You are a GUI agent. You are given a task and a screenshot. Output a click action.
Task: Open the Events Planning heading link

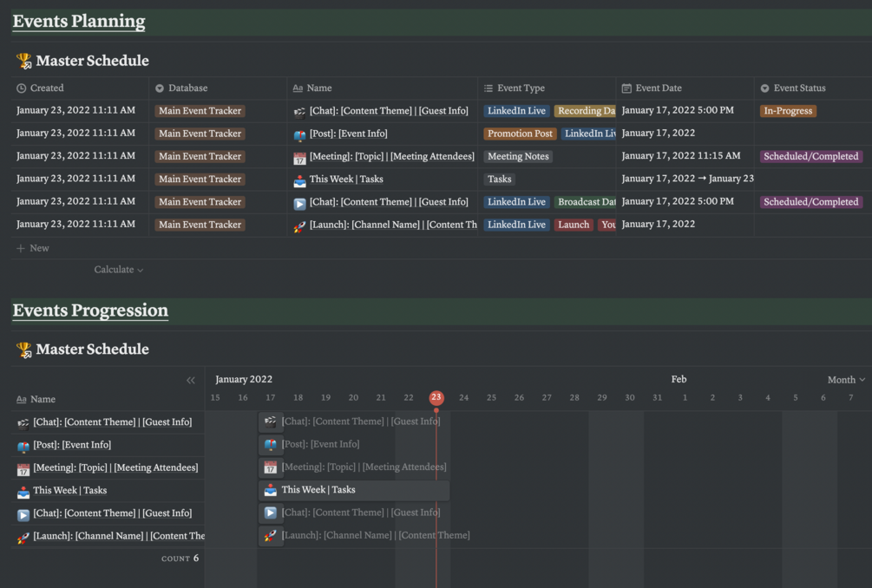(x=79, y=22)
